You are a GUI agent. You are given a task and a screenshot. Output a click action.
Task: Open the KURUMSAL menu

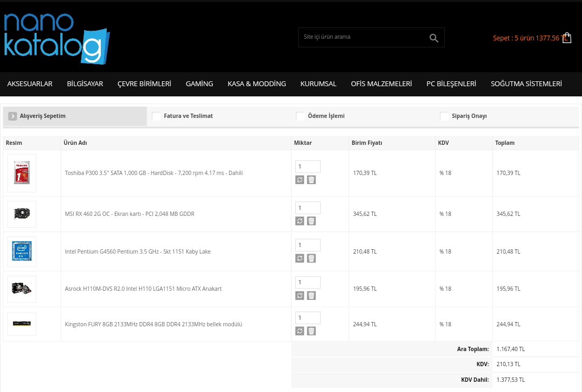[x=318, y=84]
